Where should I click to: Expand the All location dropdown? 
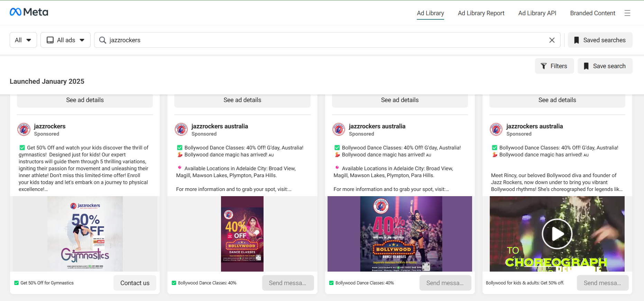click(23, 40)
